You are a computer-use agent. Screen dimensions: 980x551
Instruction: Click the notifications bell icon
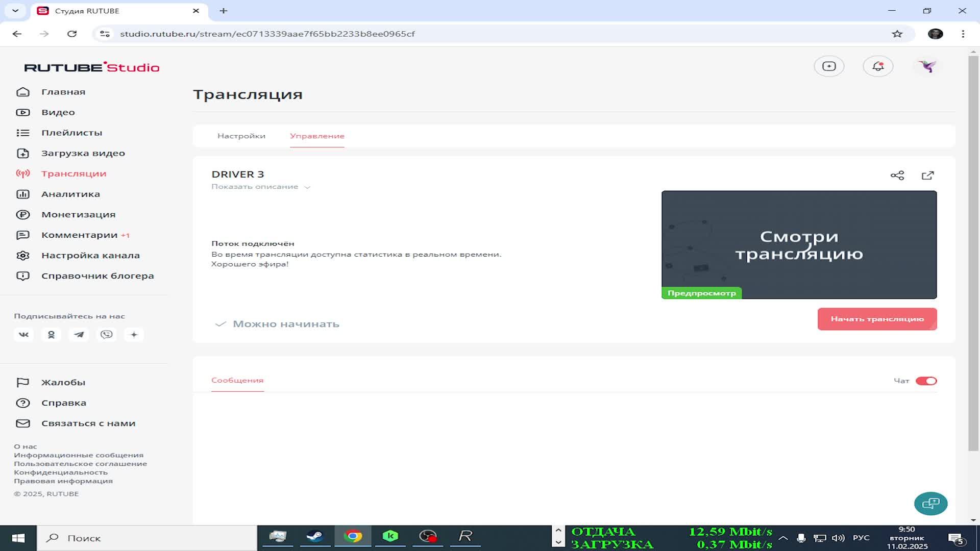pos(878,66)
